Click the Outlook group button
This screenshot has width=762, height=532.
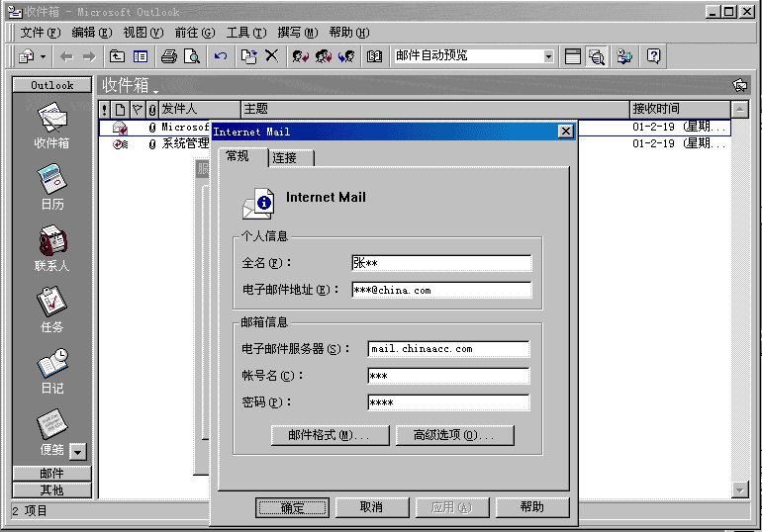(52, 85)
